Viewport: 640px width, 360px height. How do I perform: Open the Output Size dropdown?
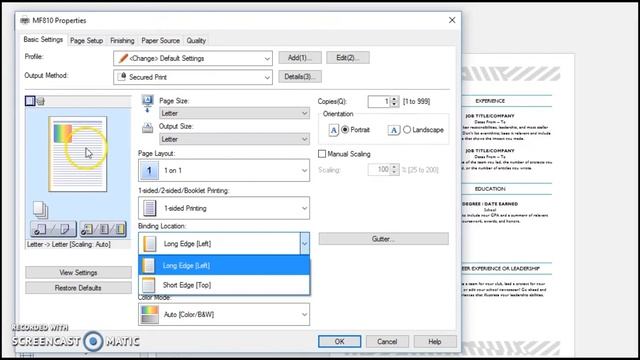tap(234, 139)
